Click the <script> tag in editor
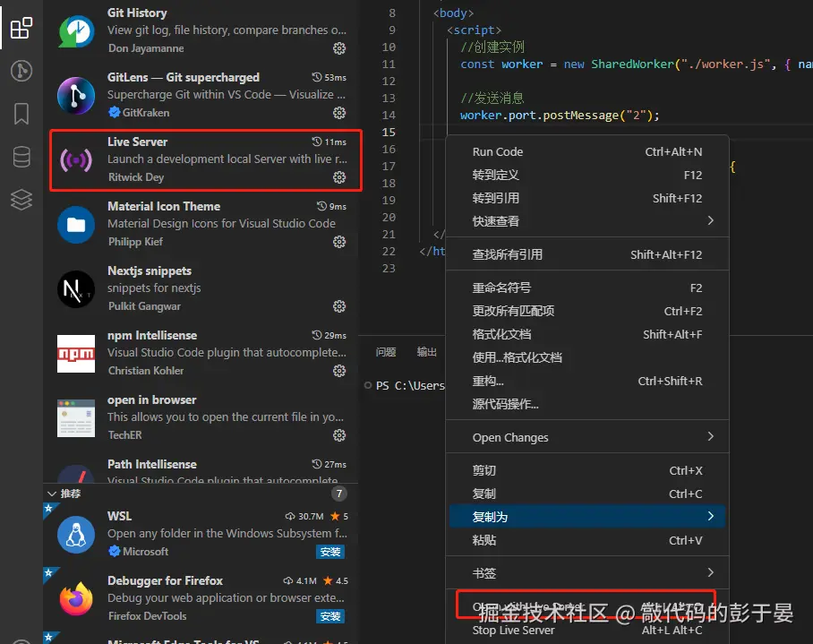Viewport: 813px width, 644px height. [x=474, y=30]
